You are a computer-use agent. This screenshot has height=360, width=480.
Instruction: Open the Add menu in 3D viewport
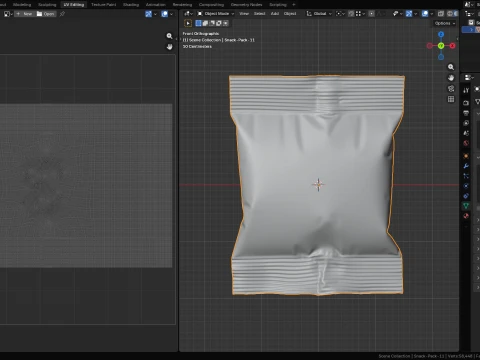275,14
